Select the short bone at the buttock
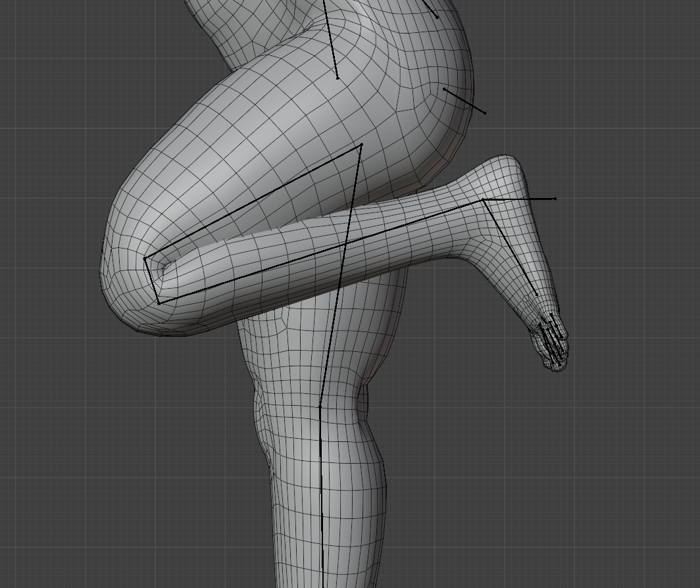Viewport: 700px width, 588px height. pyautogui.click(x=464, y=101)
